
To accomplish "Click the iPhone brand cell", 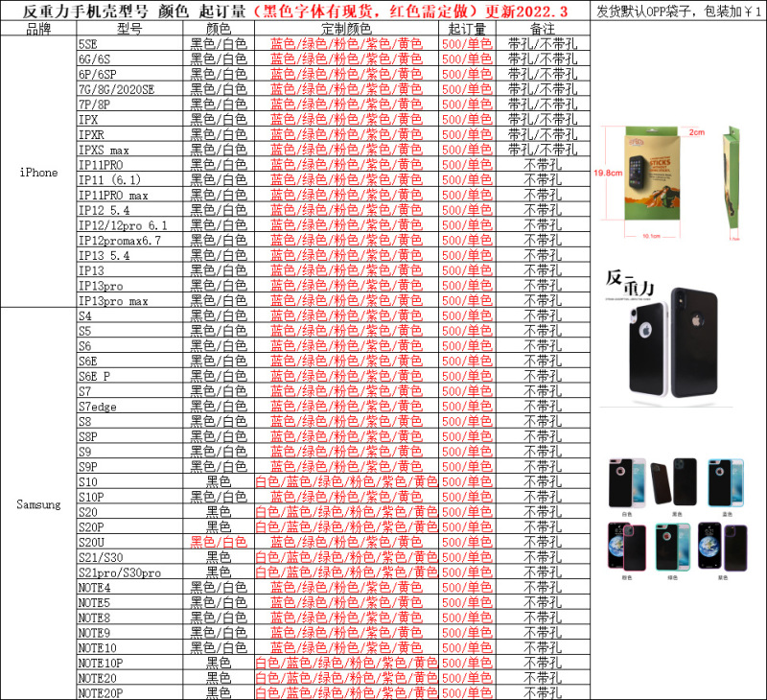I will (38, 172).
